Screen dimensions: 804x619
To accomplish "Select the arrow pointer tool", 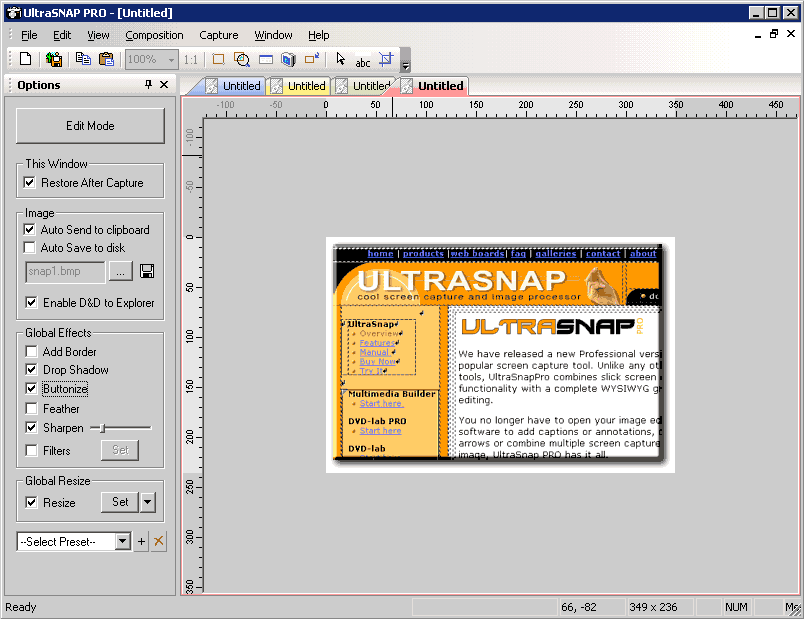I will [340, 59].
